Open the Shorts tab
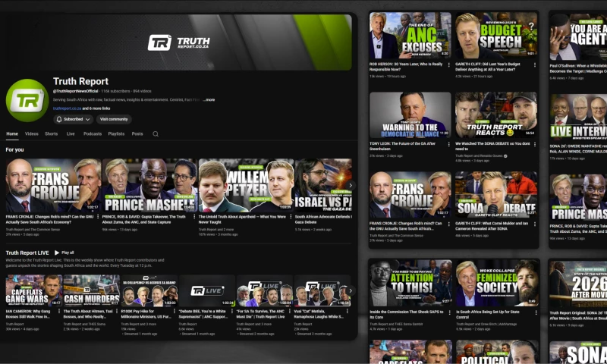 (51, 133)
